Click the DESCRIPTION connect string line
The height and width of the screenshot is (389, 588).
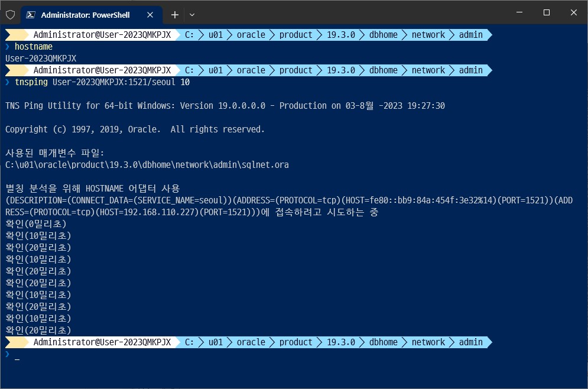click(x=289, y=200)
